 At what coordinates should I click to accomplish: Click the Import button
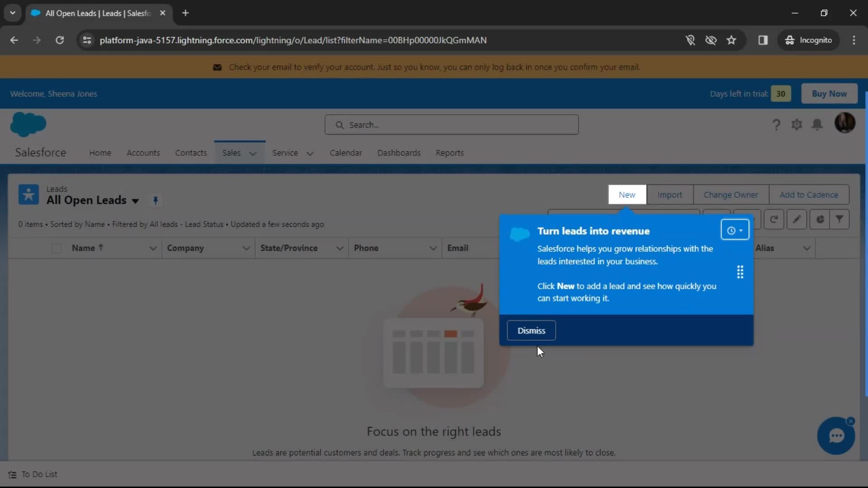(670, 195)
